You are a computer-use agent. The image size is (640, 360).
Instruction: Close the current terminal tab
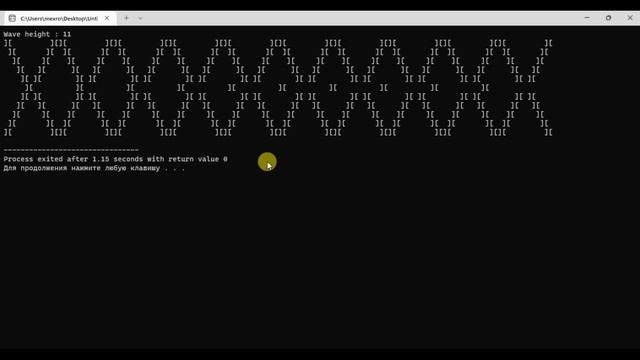tap(107, 18)
